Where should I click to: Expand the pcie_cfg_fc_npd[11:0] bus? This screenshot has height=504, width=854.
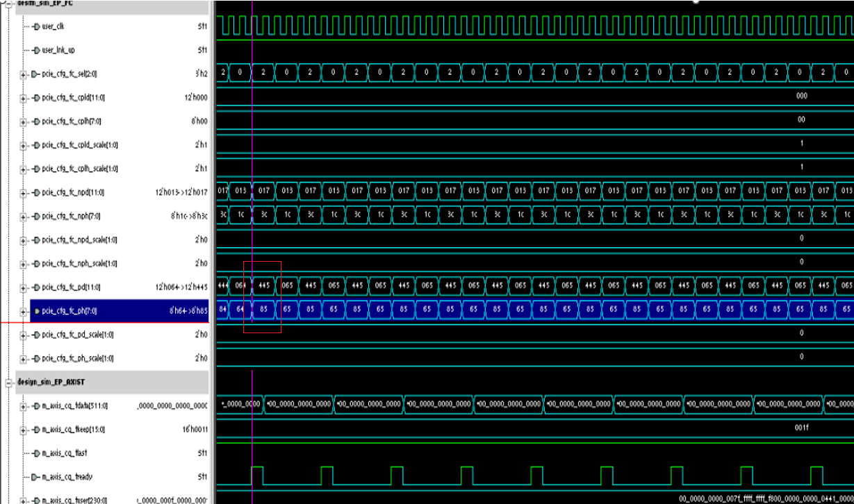click(23, 193)
